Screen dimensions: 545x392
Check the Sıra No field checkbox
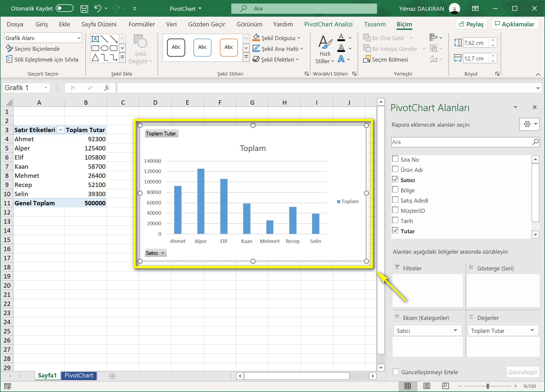click(395, 159)
